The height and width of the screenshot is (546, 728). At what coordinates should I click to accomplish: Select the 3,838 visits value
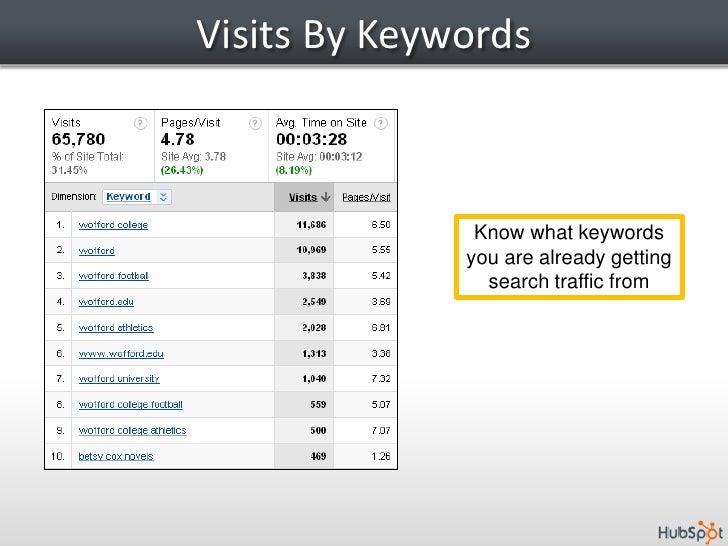click(314, 276)
